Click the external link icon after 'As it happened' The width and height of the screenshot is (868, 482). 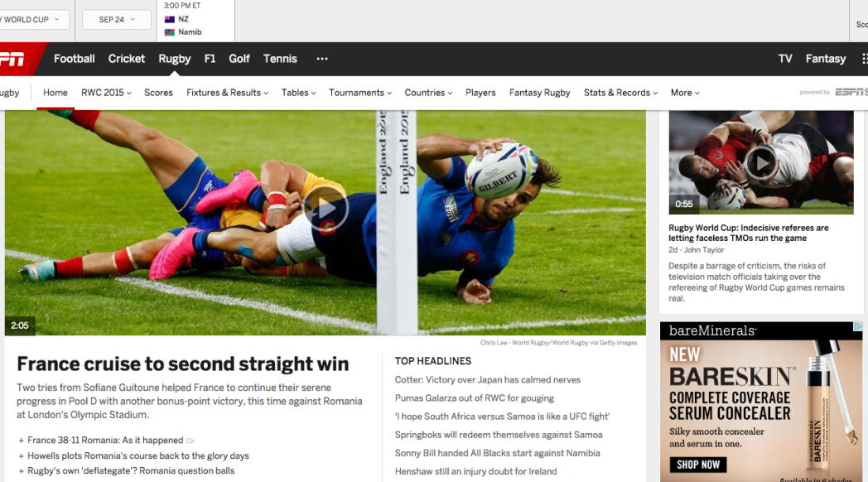[x=190, y=441]
